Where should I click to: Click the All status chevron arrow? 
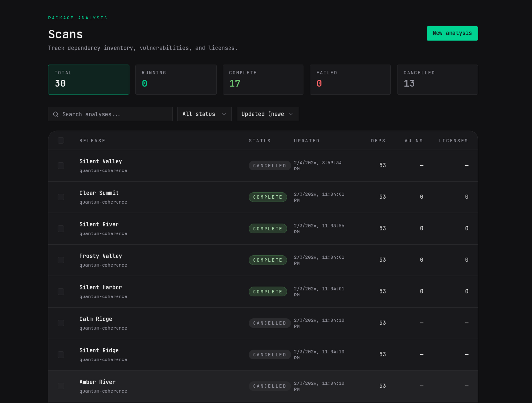pyautogui.click(x=224, y=114)
